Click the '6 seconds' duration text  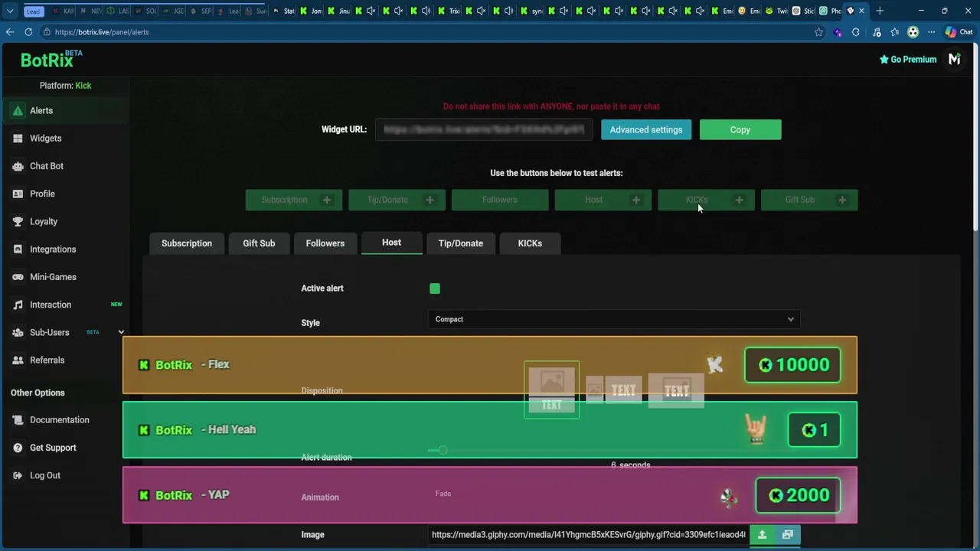630,465
